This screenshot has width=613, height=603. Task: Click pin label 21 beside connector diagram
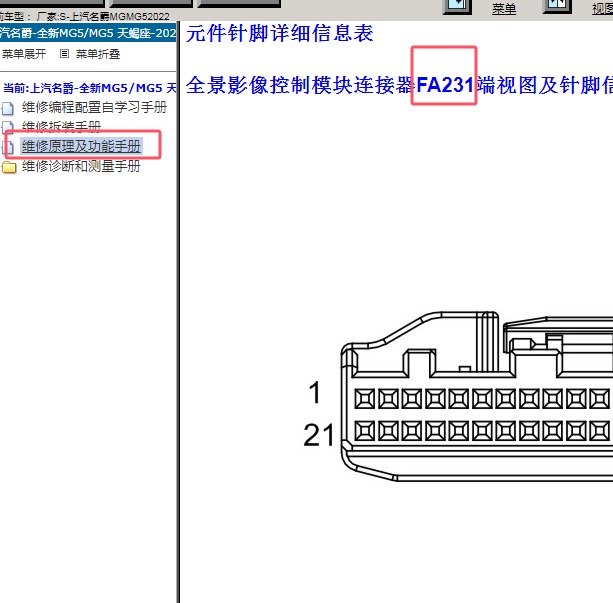coord(319,435)
